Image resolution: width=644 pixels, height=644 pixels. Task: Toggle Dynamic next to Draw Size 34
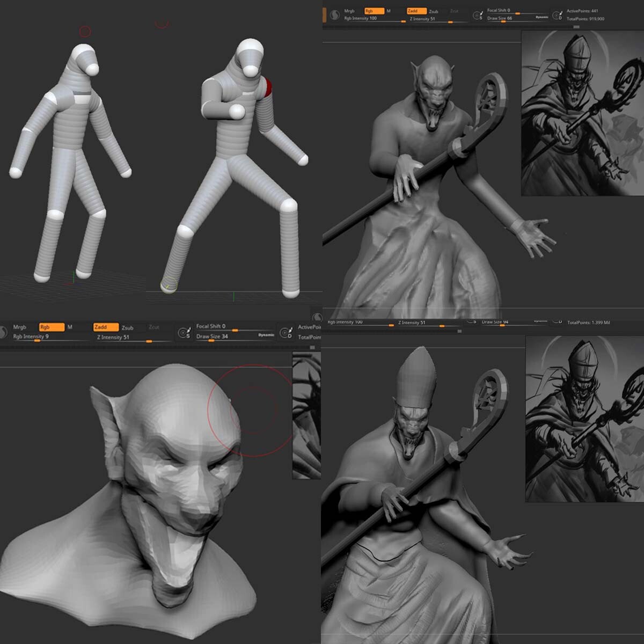(x=266, y=335)
